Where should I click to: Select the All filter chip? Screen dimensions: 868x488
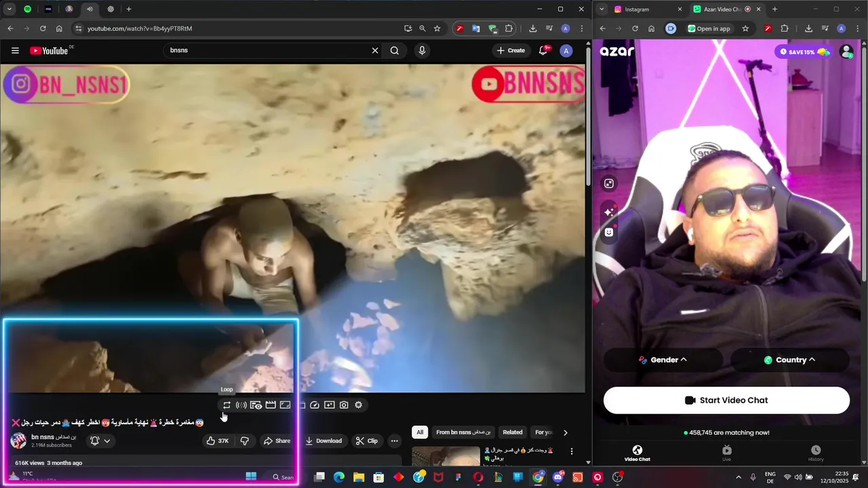coord(420,432)
